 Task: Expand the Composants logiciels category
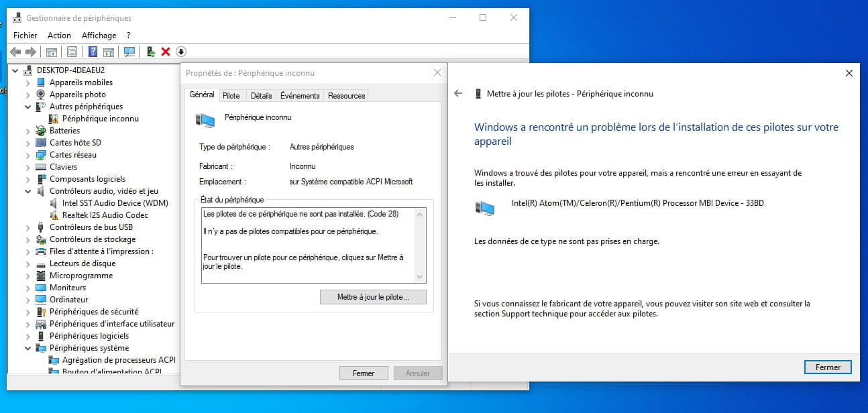coord(28,179)
